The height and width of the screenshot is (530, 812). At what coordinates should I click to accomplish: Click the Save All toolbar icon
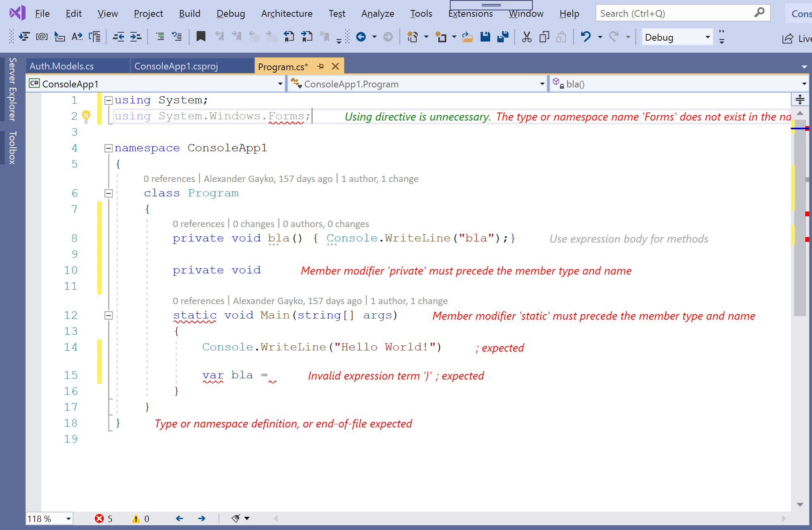[x=502, y=37]
